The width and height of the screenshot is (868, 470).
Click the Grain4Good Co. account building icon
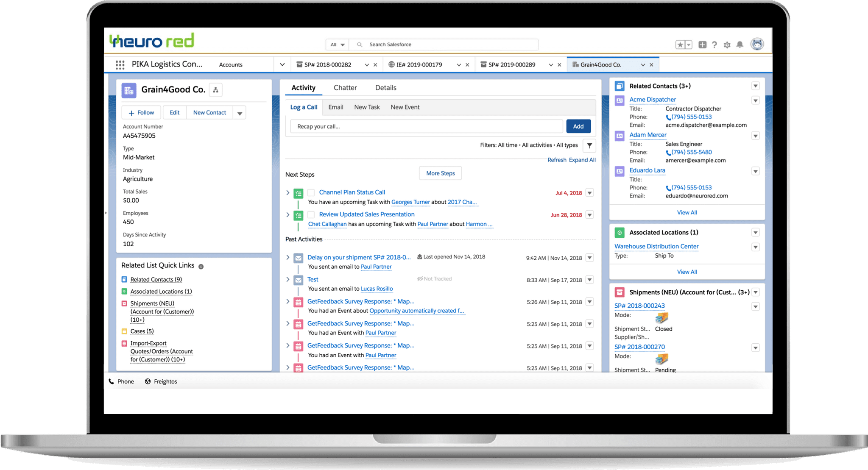pyautogui.click(x=129, y=90)
